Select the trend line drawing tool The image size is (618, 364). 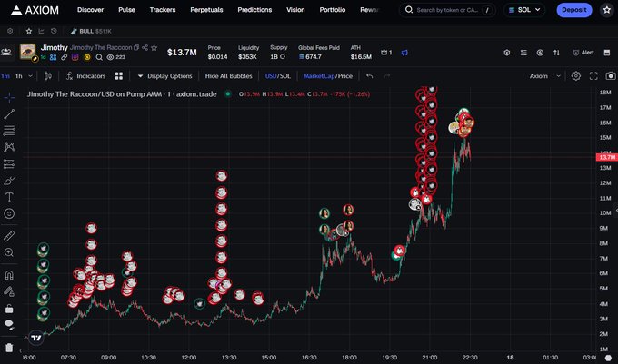(9, 114)
